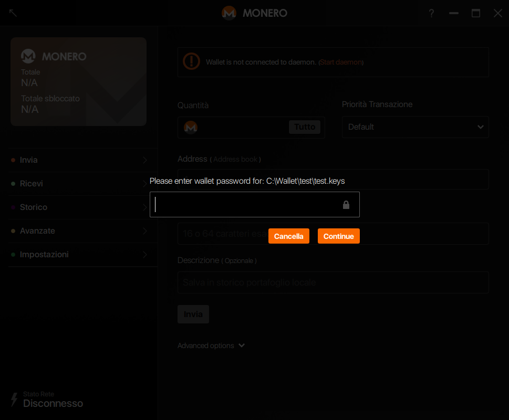The width and height of the screenshot is (509, 420).
Task: Click Monero icon in Quantità field
Action: pyautogui.click(x=191, y=127)
